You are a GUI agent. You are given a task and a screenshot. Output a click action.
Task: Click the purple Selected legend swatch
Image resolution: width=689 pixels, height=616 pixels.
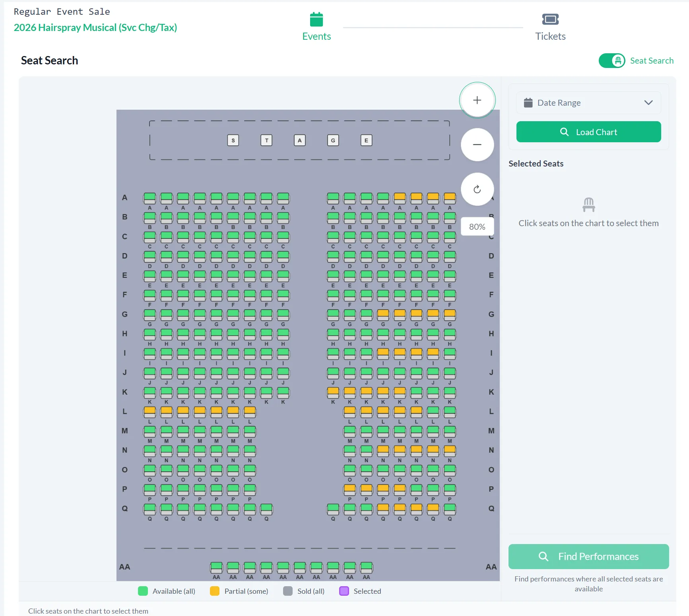click(344, 591)
